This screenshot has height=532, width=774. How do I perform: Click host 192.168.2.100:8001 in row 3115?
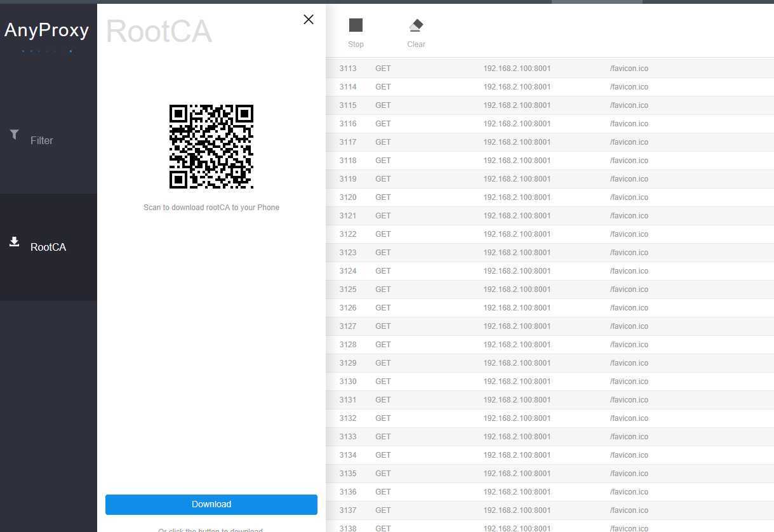517,105
